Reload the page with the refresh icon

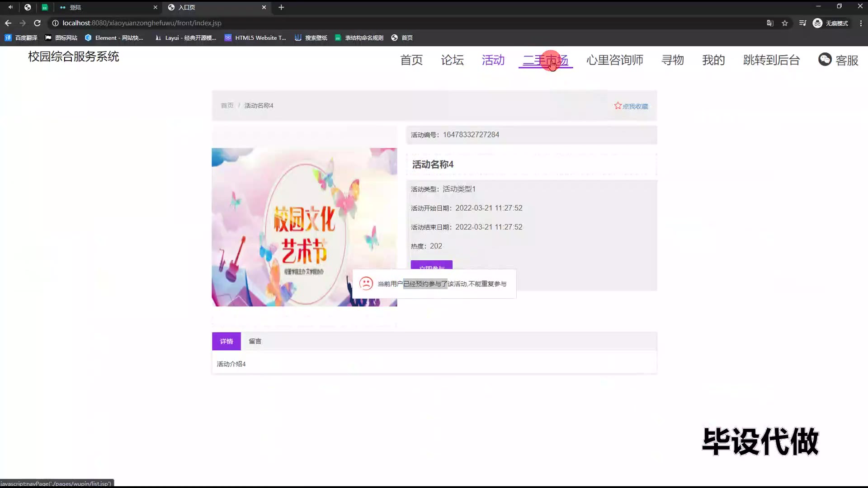[38, 23]
